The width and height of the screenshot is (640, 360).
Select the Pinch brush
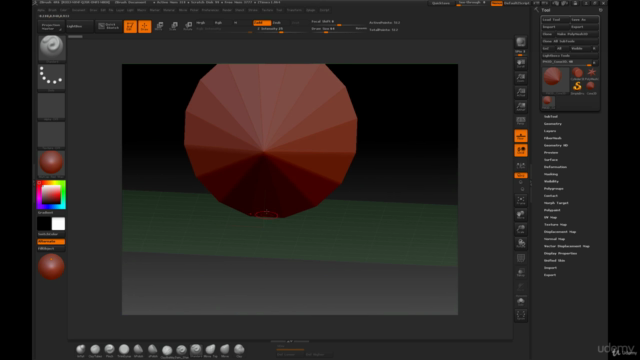(109, 350)
